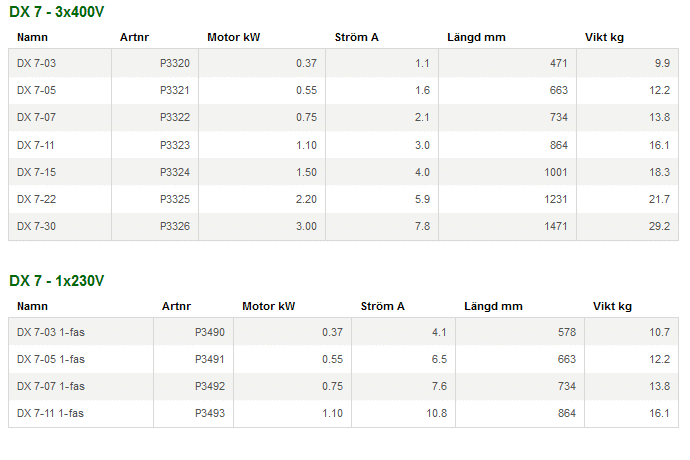
Task: Click the DX 7 - 1x230V heading
Action: coord(57,281)
